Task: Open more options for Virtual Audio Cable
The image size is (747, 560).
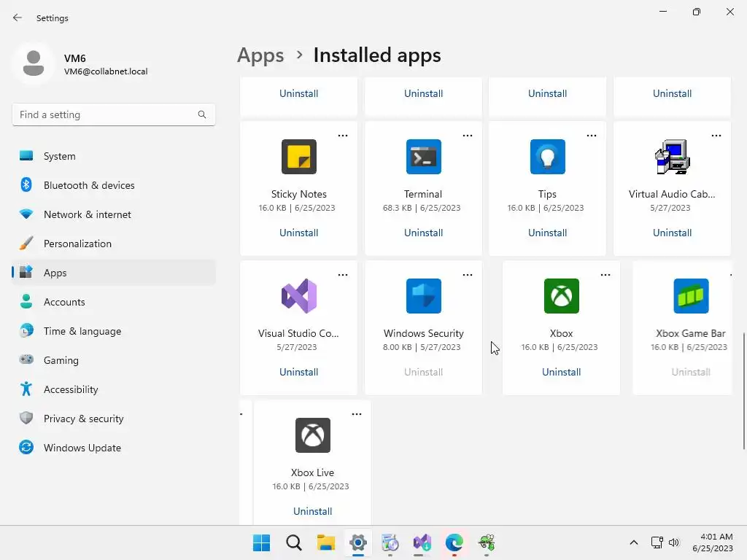Action: click(x=716, y=136)
